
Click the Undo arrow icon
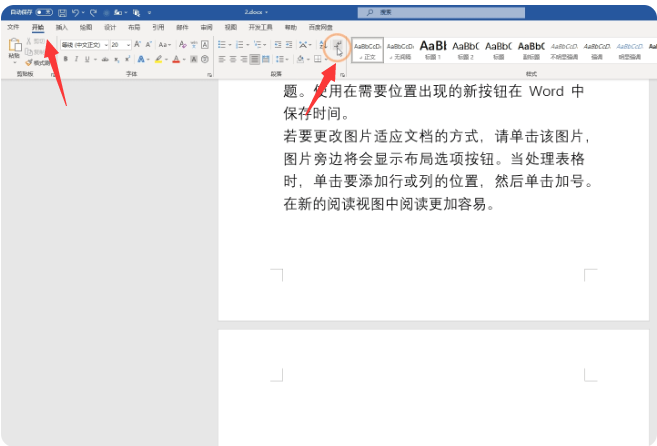76,11
